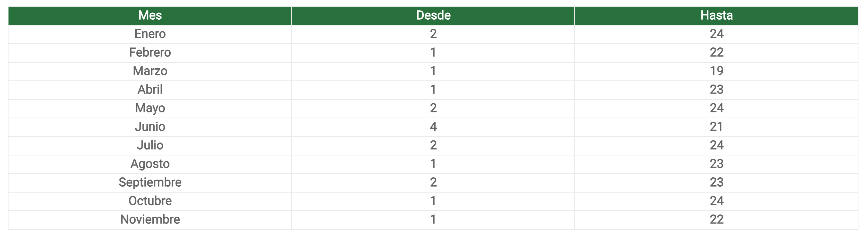Select the Marzo month cell

point(150,71)
